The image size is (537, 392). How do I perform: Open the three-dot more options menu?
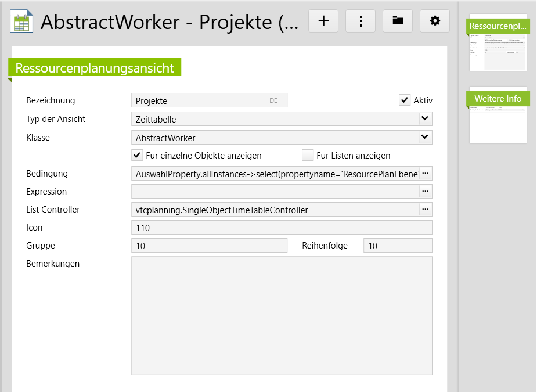pos(361,21)
